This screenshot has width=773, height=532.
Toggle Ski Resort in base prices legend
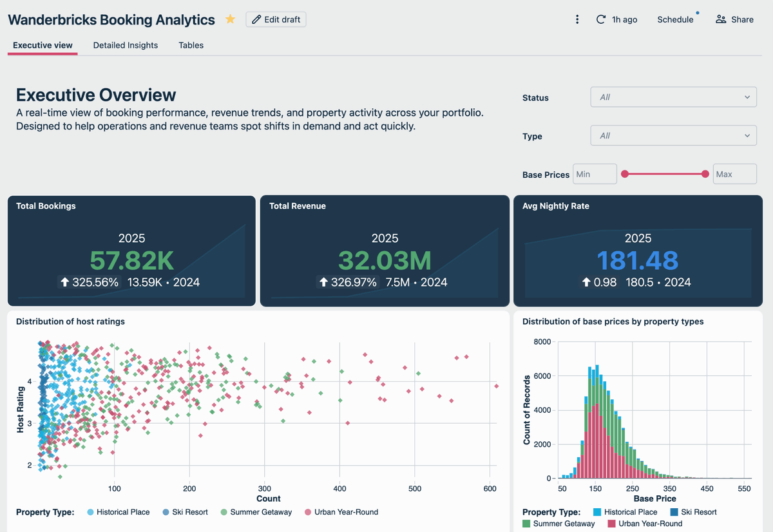(694, 512)
